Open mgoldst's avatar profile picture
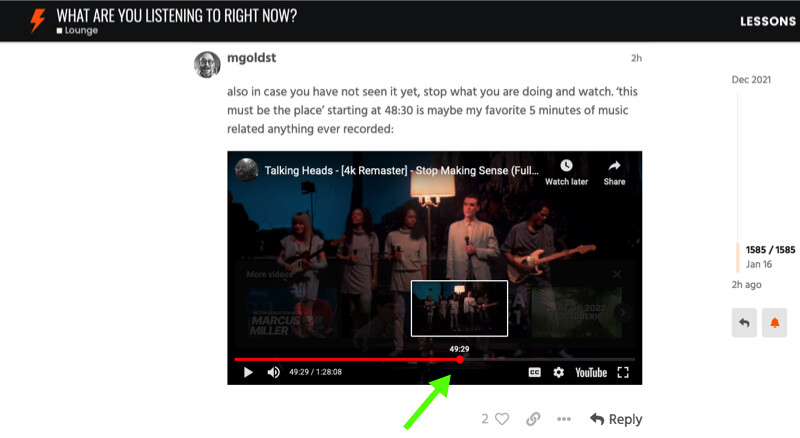The width and height of the screenshot is (800, 438). pyautogui.click(x=207, y=64)
